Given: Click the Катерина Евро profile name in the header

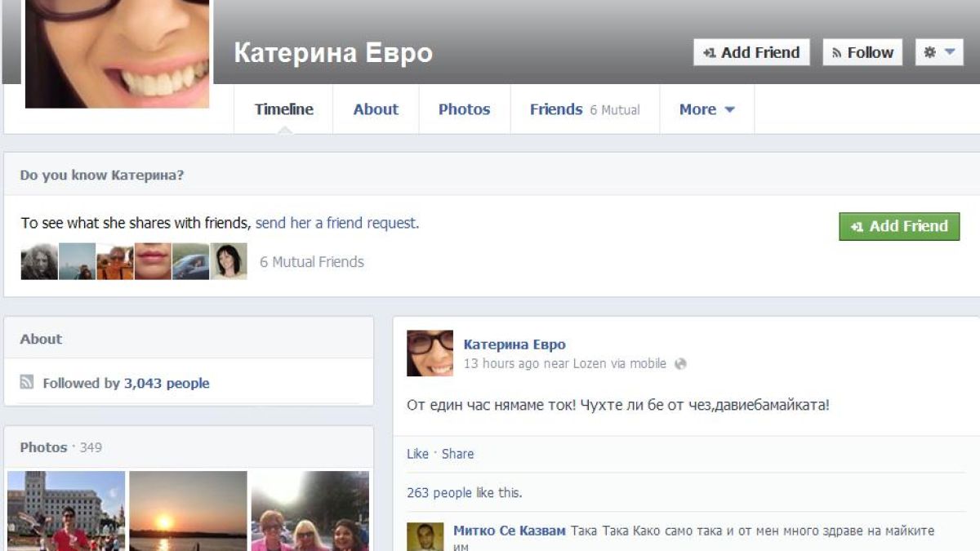Looking at the screenshot, I should pyautogui.click(x=333, y=53).
